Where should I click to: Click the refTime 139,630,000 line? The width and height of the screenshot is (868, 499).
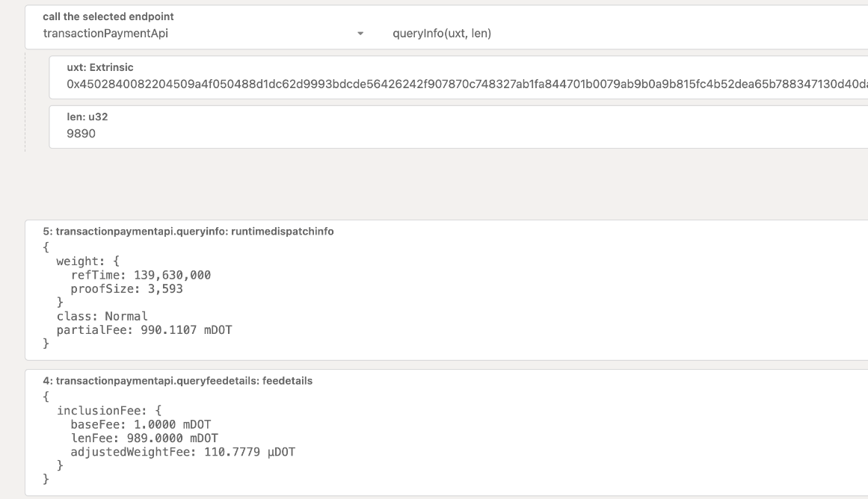[x=141, y=275]
